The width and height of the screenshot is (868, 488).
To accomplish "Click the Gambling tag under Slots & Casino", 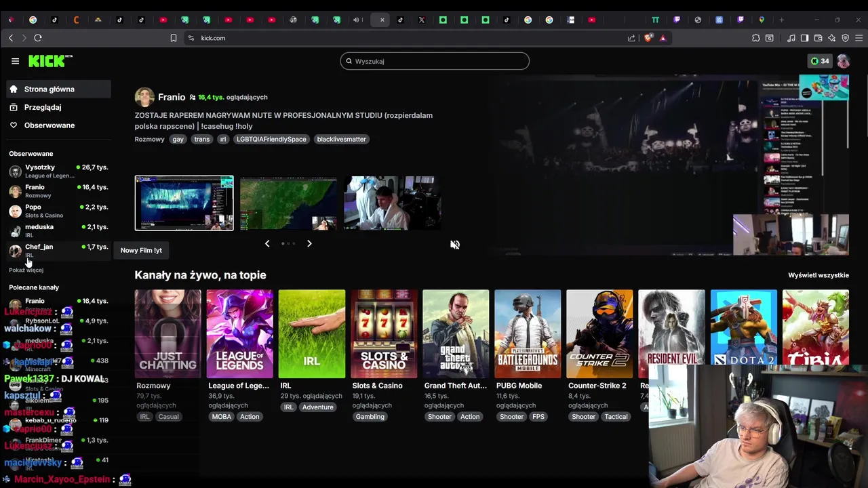I will click(370, 417).
